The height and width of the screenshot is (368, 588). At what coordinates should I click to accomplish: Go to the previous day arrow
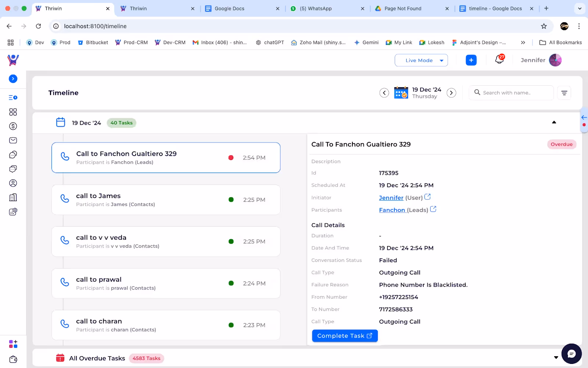(x=384, y=93)
